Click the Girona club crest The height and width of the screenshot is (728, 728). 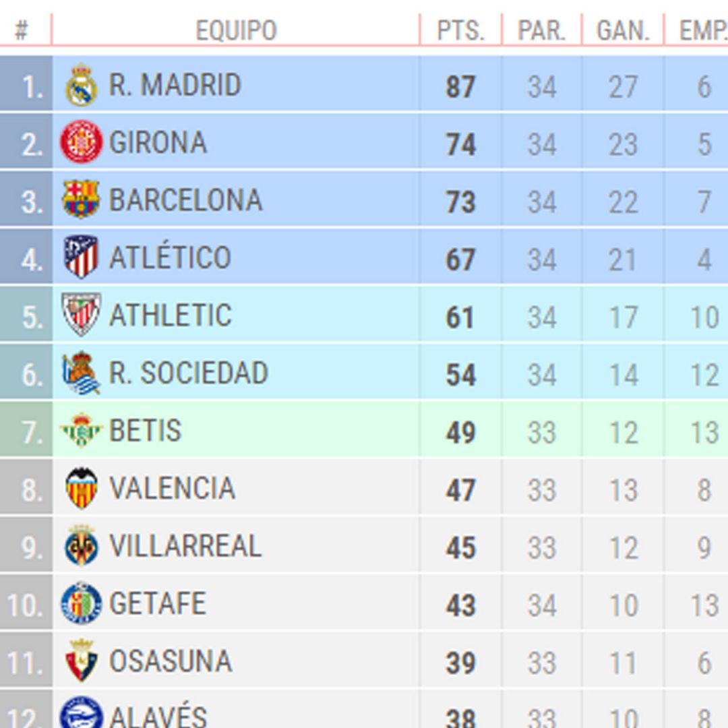[82, 142]
